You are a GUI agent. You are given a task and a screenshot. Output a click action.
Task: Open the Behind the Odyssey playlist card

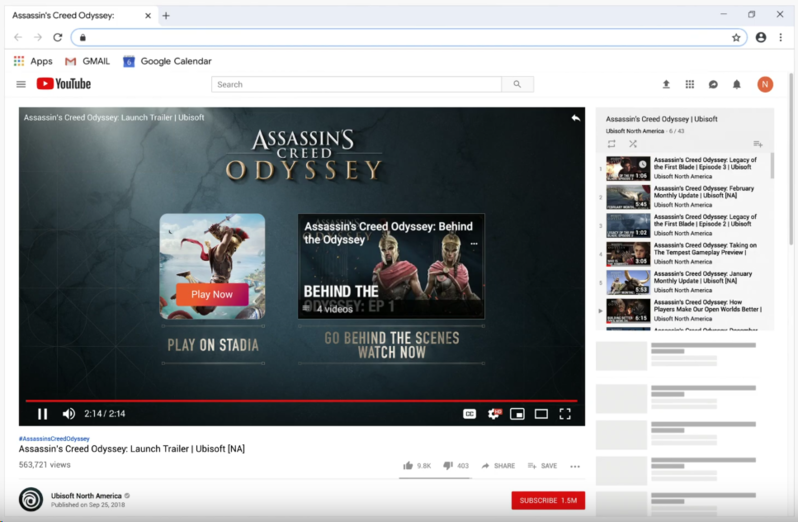(391, 266)
